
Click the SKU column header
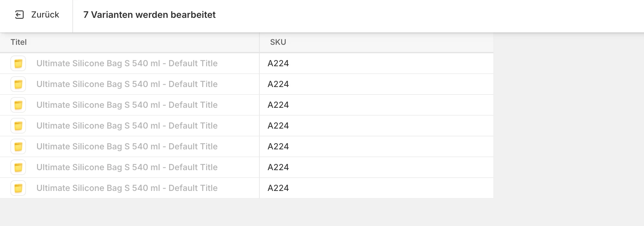(x=278, y=42)
